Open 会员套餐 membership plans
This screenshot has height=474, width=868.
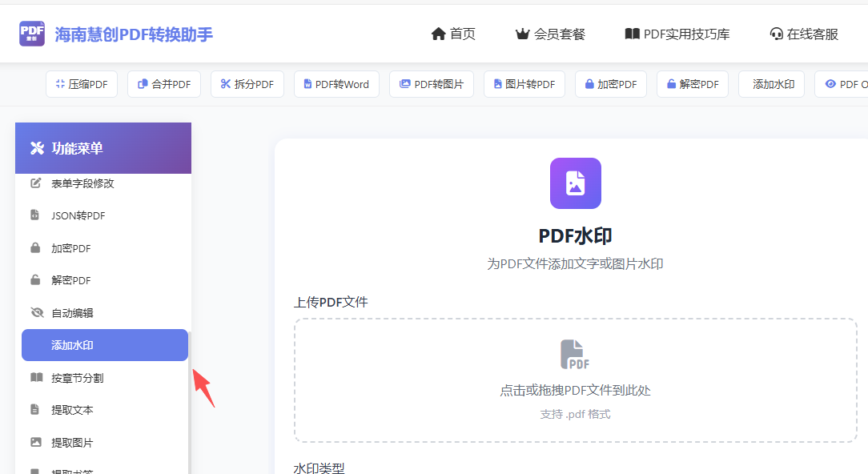[x=550, y=34]
